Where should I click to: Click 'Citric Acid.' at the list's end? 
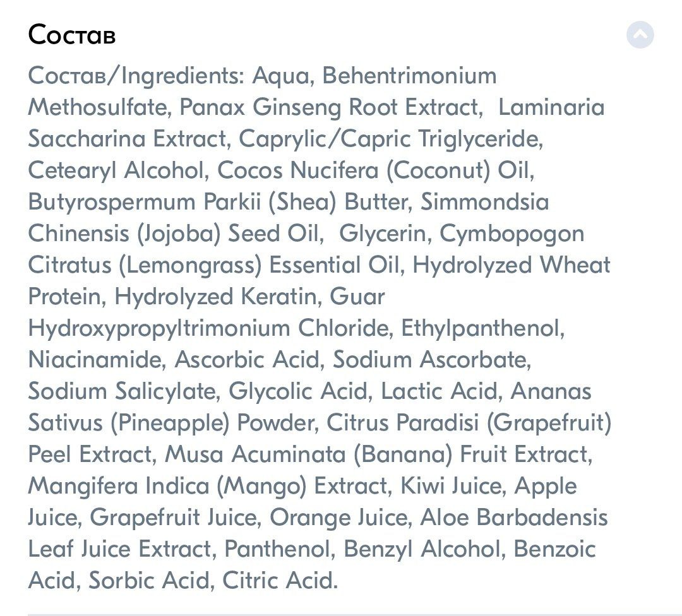click(280, 581)
